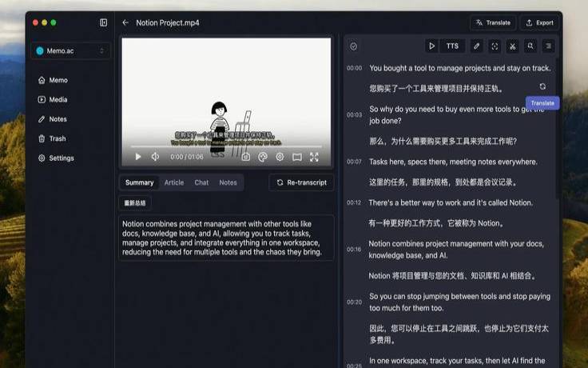Select line 'Notion combines project management with your docs'

(x=456, y=250)
